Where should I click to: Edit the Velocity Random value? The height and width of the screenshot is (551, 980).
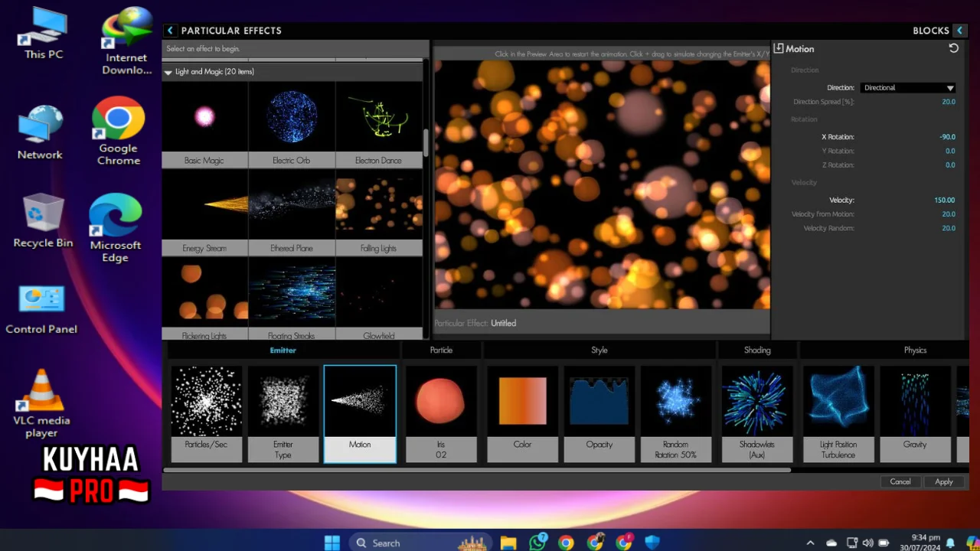click(x=948, y=228)
